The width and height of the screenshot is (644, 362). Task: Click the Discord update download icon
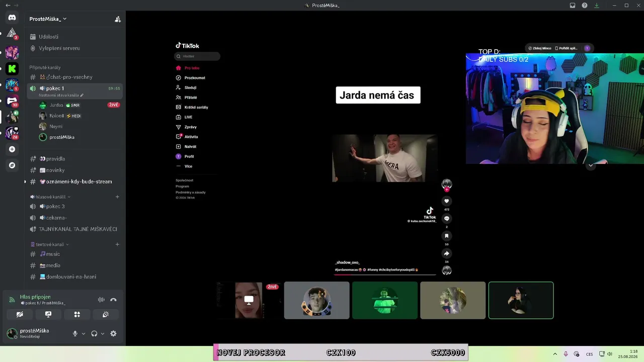[597, 6]
